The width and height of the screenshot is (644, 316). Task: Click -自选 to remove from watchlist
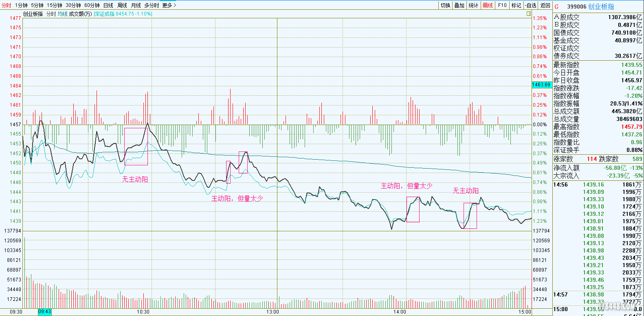tap(531, 5)
